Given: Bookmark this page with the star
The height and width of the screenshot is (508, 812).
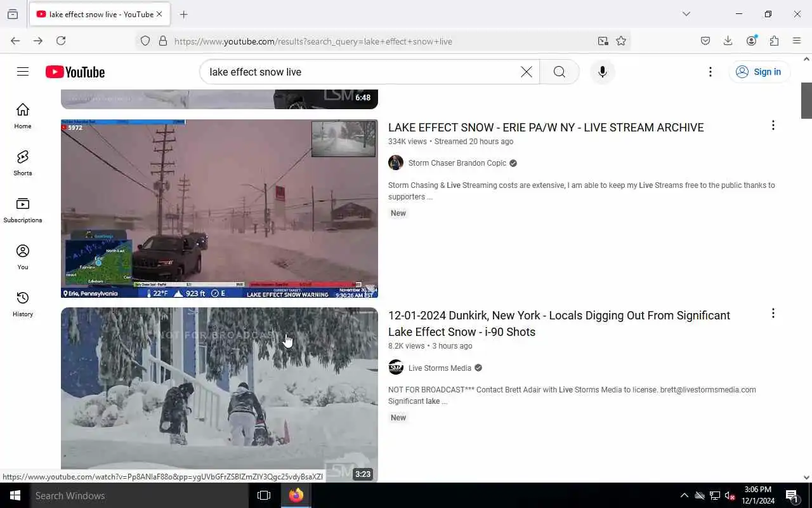Looking at the screenshot, I should pyautogui.click(x=621, y=41).
